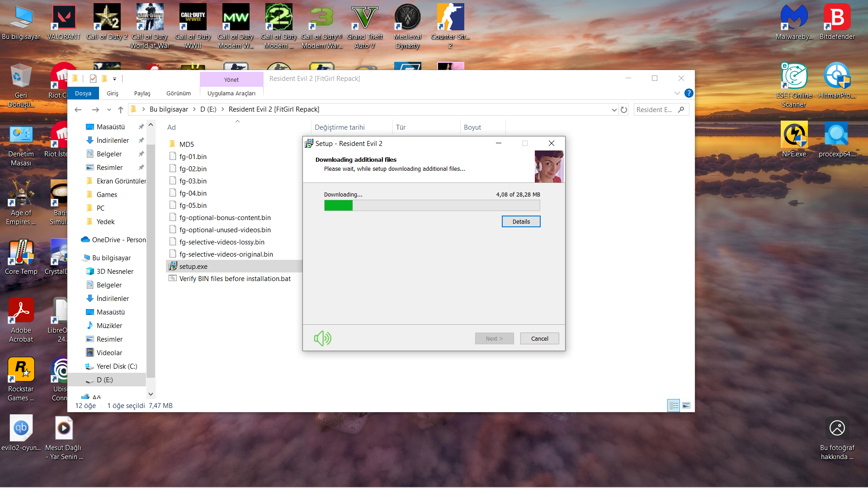
Task: Open Grand Theft Auto V desktop icon
Action: (x=365, y=26)
